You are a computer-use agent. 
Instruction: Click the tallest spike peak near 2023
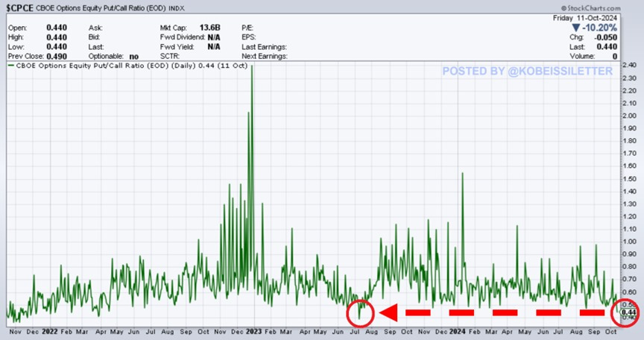[x=252, y=67]
